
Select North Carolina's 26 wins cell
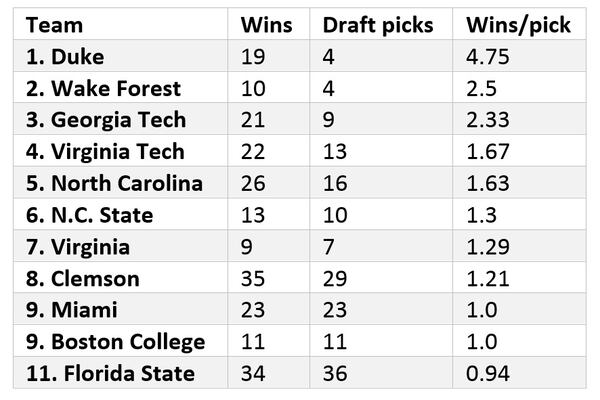tap(253, 184)
